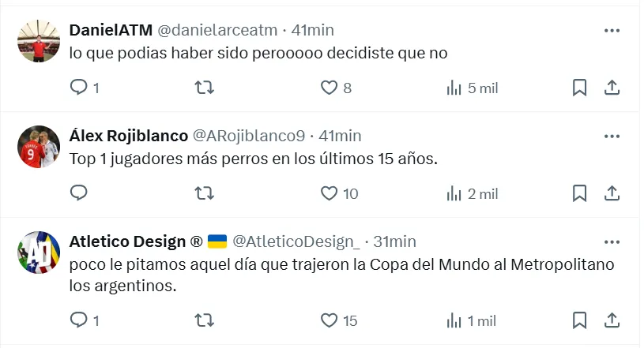Open more menu on Álex Rojiblanco's tweet
644x348 pixels.
coord(612,135)
